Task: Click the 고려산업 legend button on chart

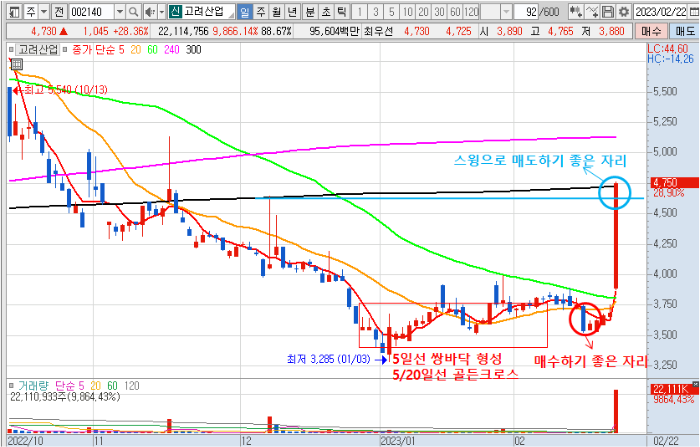Action: tap(38, 50)
